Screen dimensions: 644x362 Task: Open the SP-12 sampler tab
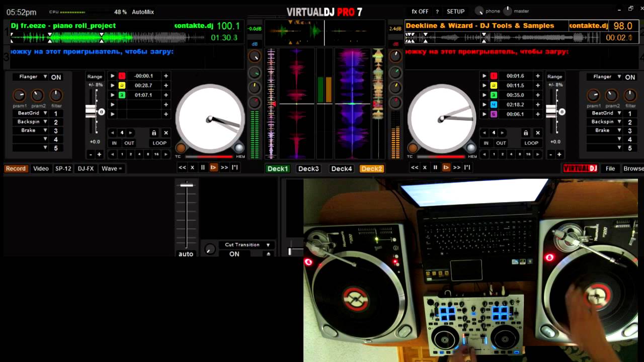63,168
